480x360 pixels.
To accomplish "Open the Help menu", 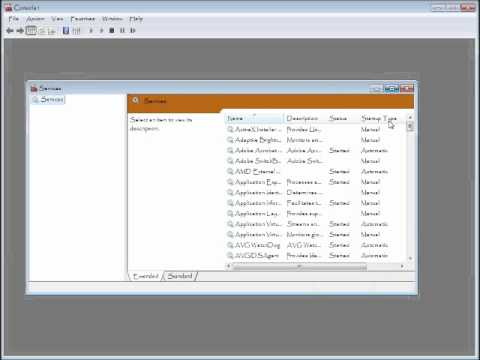I will (136, 19).
